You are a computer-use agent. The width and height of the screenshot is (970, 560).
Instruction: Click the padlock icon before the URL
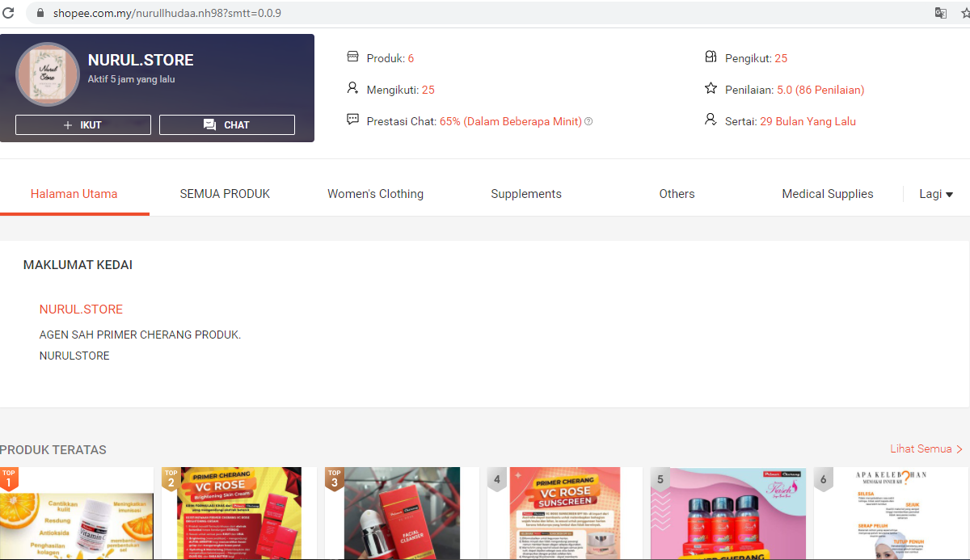40,13
